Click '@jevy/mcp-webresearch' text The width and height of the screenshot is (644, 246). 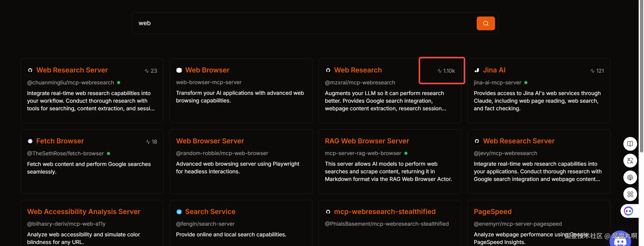[x=505, y=153]
